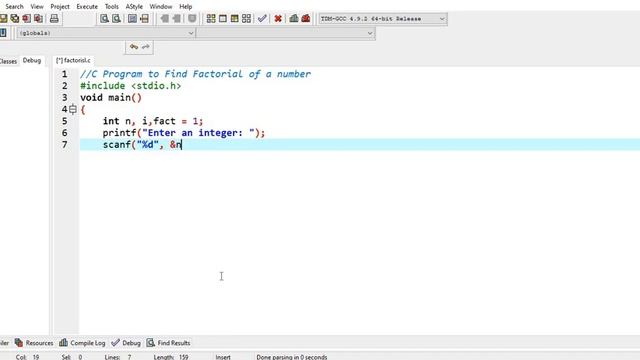Click the greyed Unindent icon
Image resolution: width=640 pixels, height=360 pixels.
click(x=164, y=18)
